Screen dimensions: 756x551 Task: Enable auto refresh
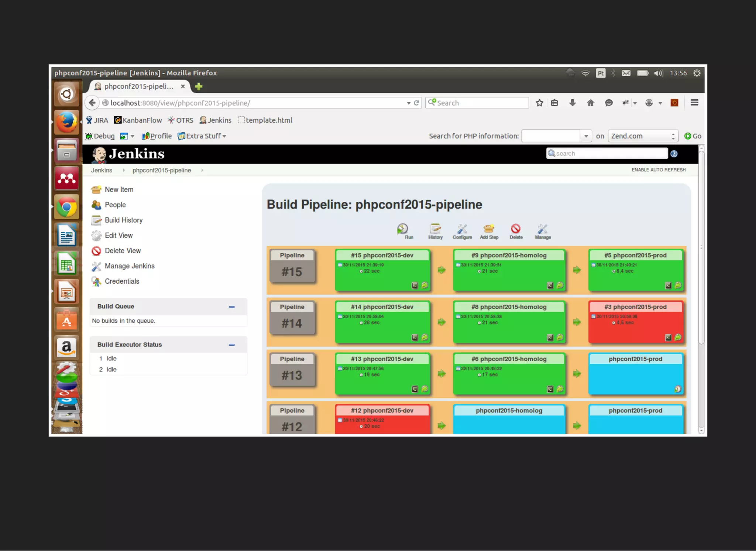658,170
